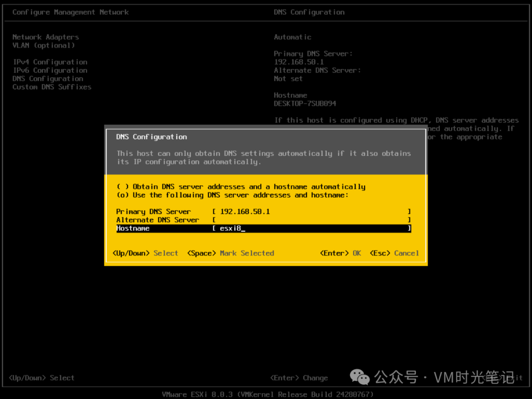Click the DNS Configuration dialog title
Image resolution: width=532 pixels, height=399 pixels.
coord(151,137)
